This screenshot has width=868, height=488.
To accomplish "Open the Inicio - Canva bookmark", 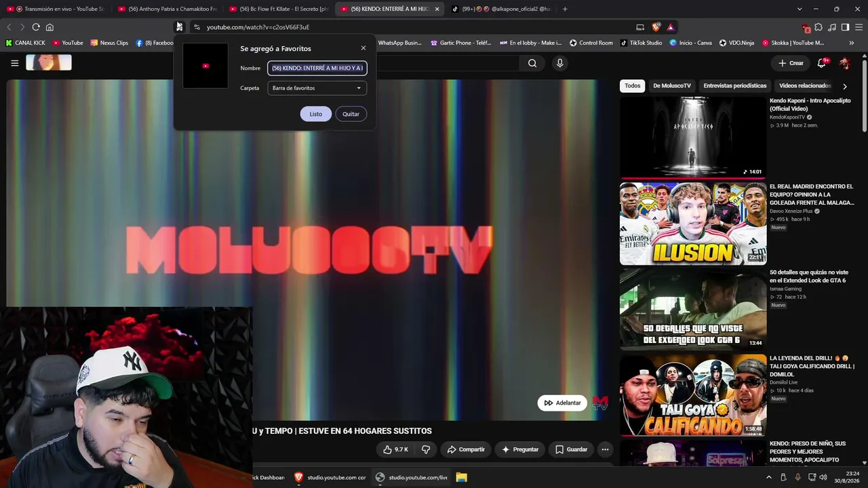I will 690,43.
